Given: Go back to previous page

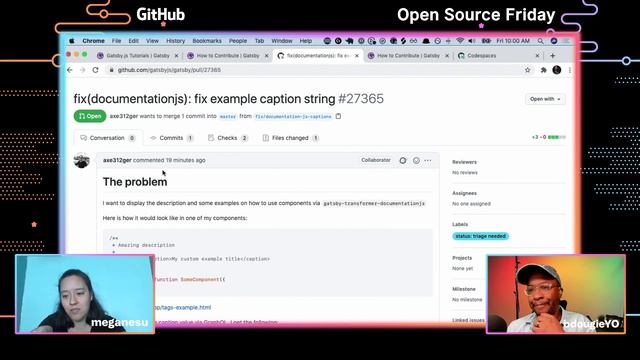Looking at the screenshot, I should point(70,70).
